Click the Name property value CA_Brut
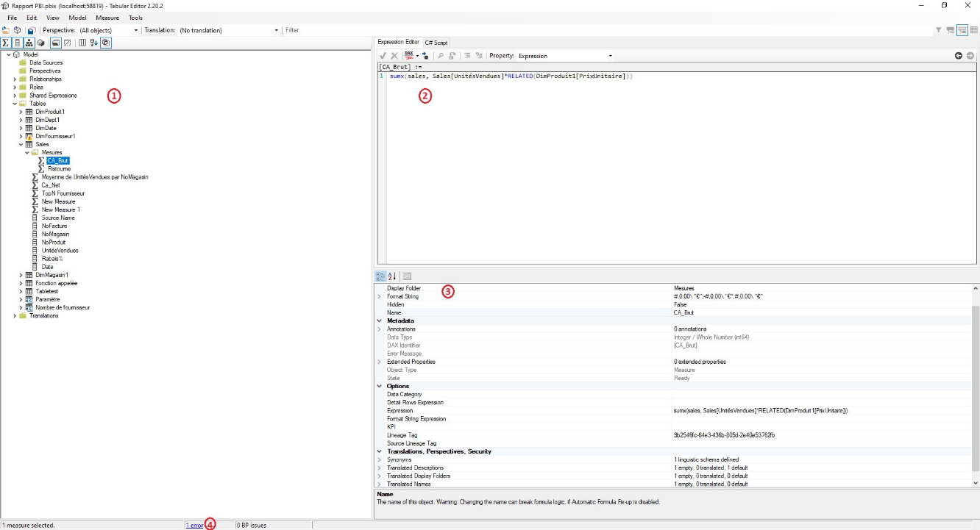 pos(683,312)
